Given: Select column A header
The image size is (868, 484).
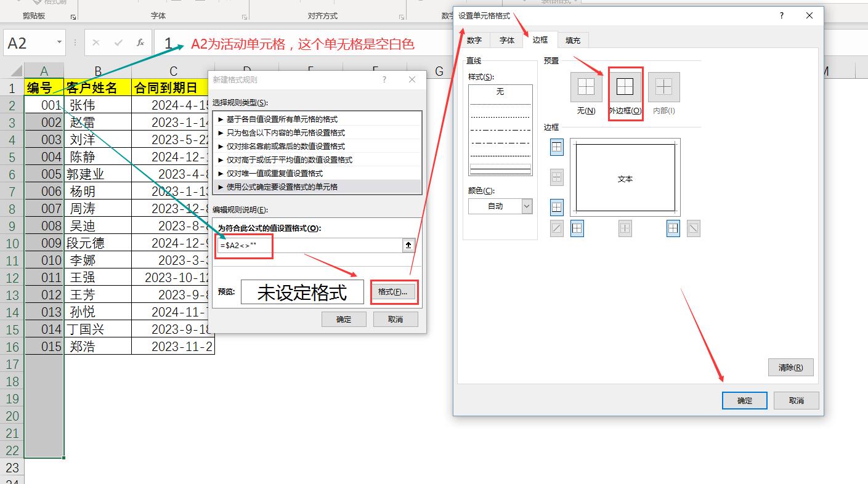Looking at the screenshot, I should pyautogui.click(x=44, y=71).
